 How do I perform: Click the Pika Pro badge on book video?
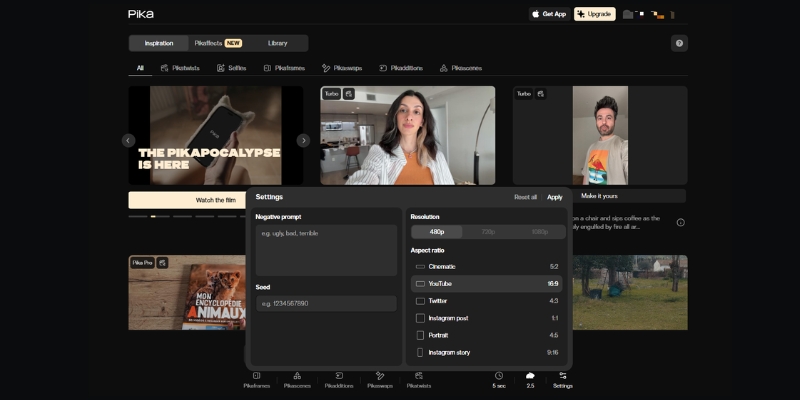(x=142, y=263)
